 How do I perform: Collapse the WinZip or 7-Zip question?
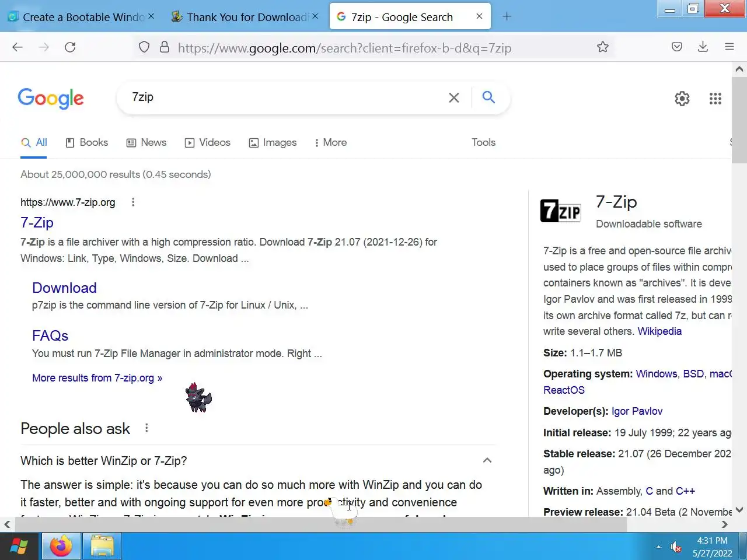click(487, 460)
